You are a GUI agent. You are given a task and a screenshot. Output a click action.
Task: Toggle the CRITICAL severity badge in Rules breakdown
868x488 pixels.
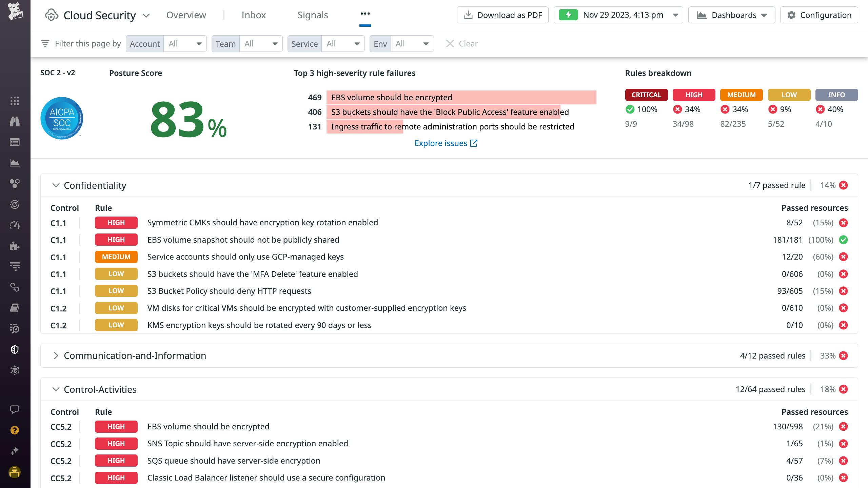coord(646,95)
